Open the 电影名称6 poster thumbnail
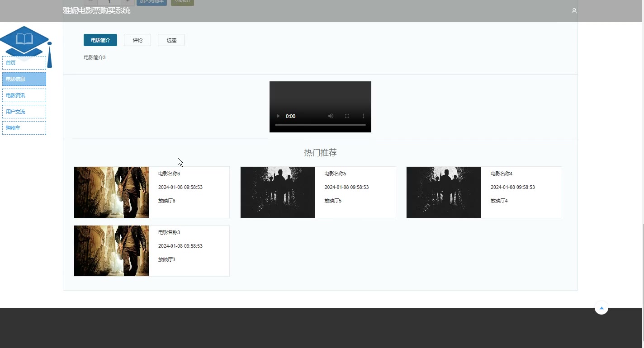The height and width of the screenshot is (348, 644). (x=111, y=193)
